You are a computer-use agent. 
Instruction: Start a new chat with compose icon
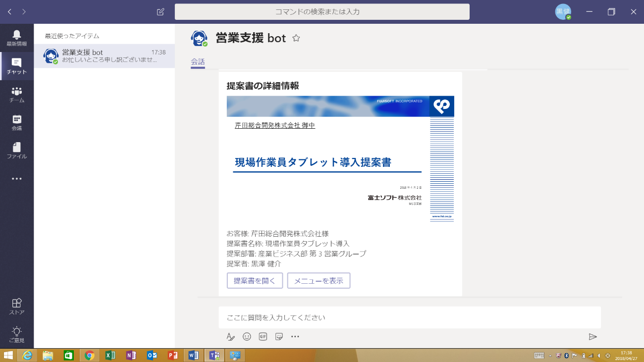pos(161,12)
